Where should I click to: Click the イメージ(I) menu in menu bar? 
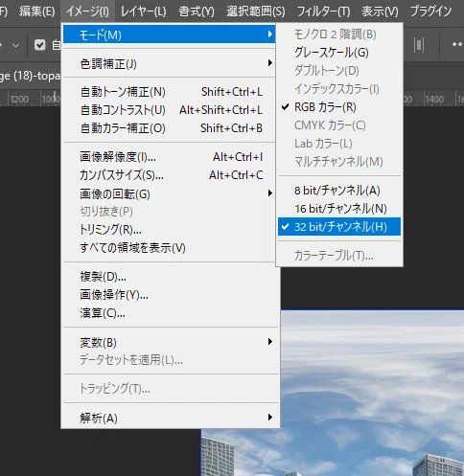[87, 11]
